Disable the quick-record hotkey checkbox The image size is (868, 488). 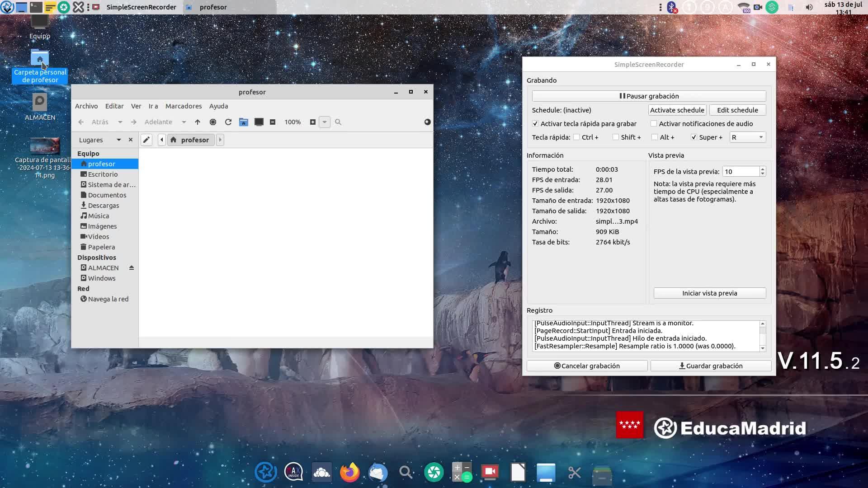coord(535,124)
